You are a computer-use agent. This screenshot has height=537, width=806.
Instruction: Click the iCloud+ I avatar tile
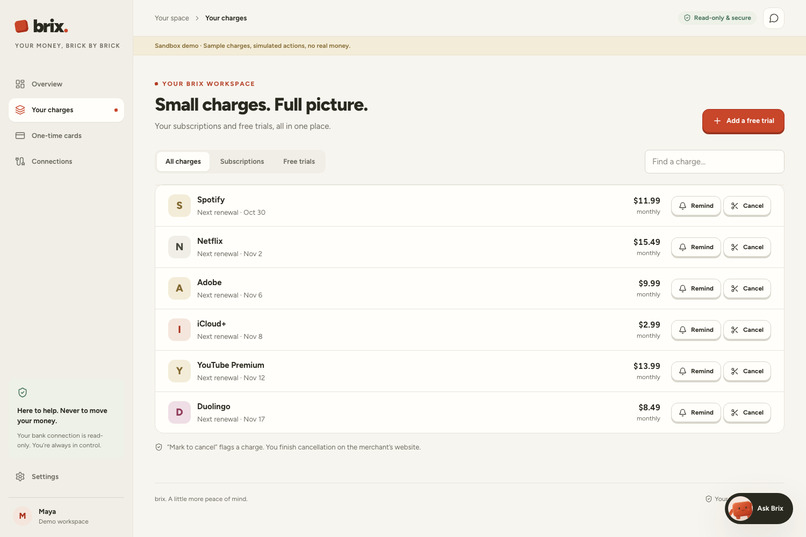pyautogui.click(x=179, y=329)
